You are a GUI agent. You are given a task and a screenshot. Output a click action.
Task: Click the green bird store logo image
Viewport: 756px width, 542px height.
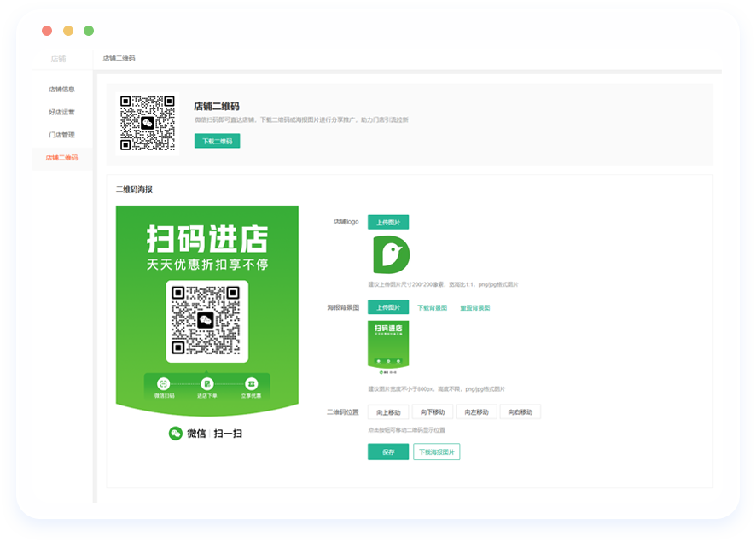pyautogui.click(x=391, y=255)
